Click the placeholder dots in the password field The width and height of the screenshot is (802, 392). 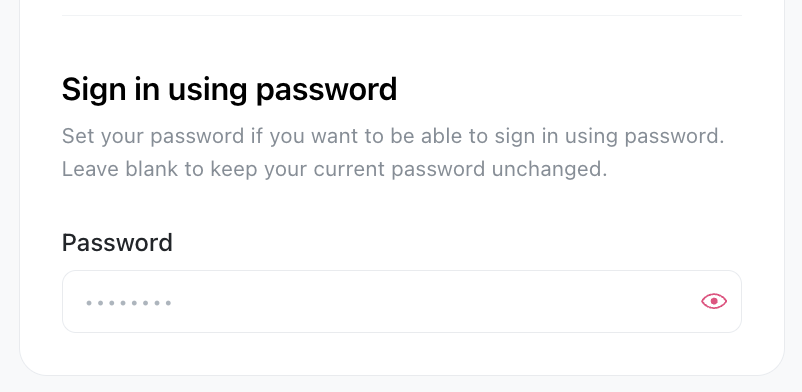click(x=129, y=303)
